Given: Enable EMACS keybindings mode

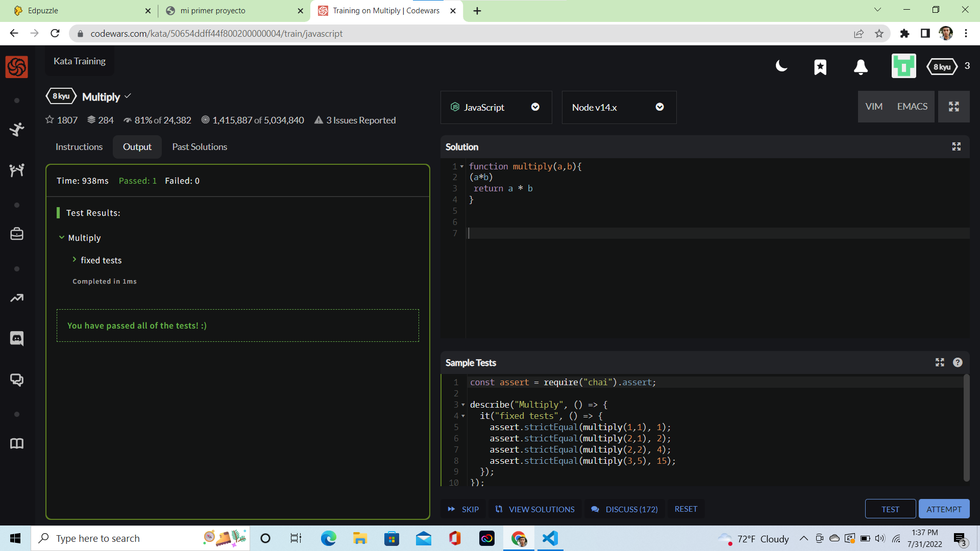Looking at the screenshot, I should point(912,106).
